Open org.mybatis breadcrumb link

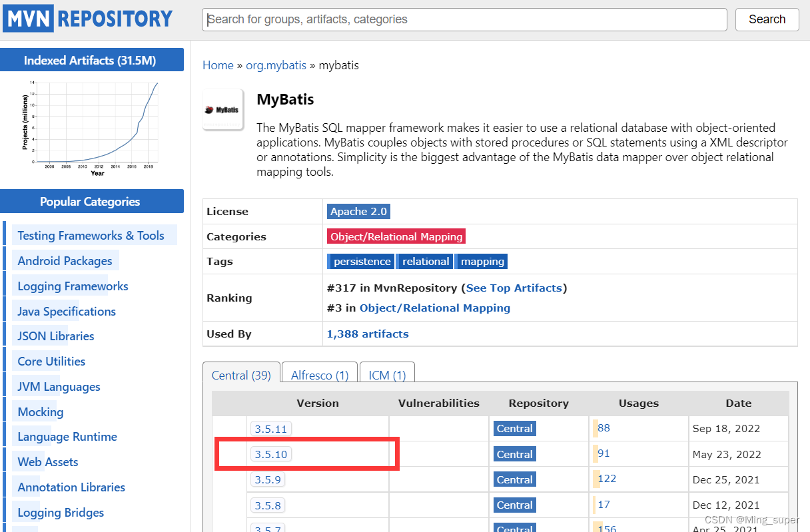(276, 65)
